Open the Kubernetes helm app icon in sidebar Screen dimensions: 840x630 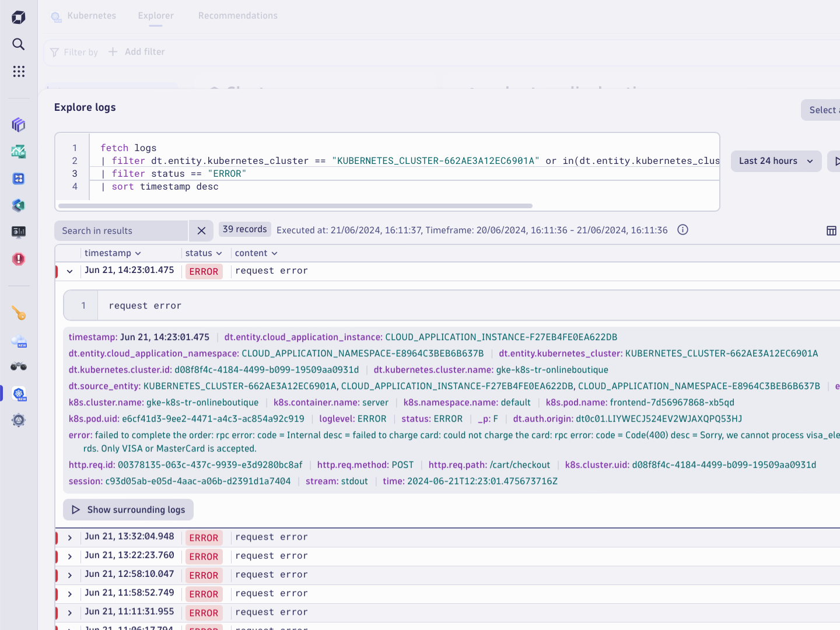point(19,394)
